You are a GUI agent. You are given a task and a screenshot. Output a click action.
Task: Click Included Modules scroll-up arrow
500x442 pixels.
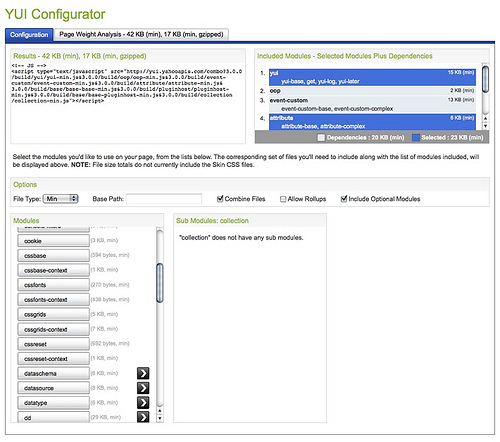pyautogui.click(x=485, y=118)
